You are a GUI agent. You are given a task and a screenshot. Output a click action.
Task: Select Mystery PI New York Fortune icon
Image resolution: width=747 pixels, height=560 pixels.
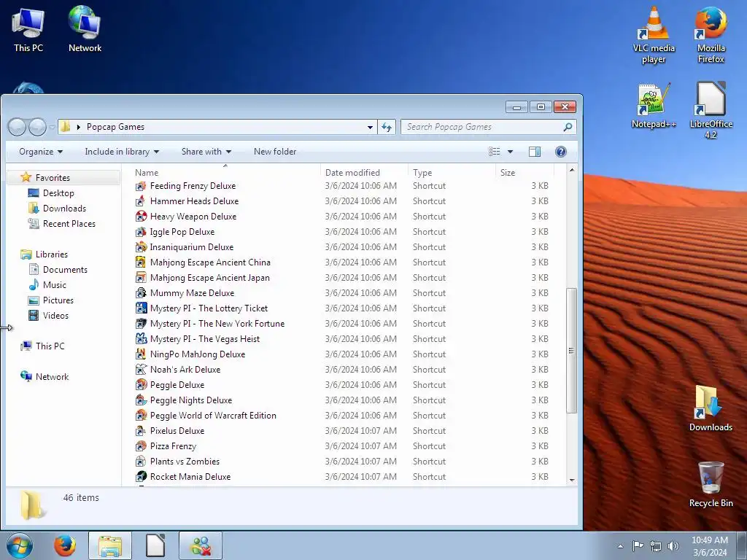coord(141,324)
